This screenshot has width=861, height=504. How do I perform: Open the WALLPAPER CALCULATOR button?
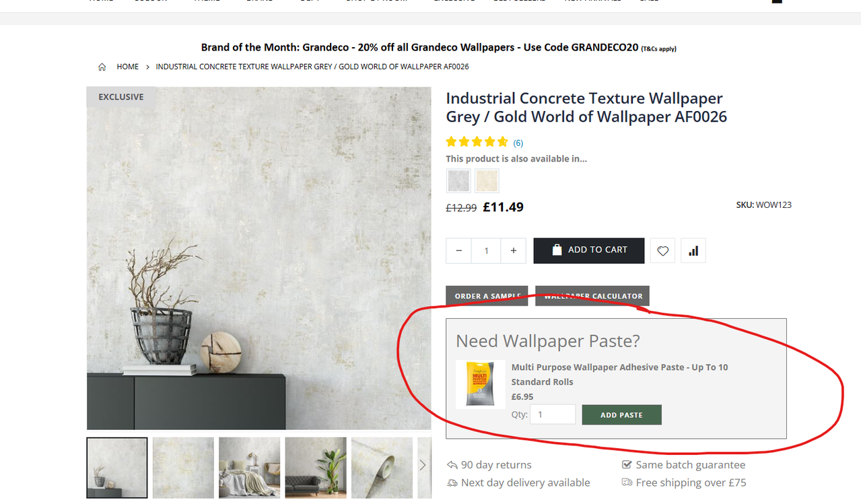tap(592, 296)
